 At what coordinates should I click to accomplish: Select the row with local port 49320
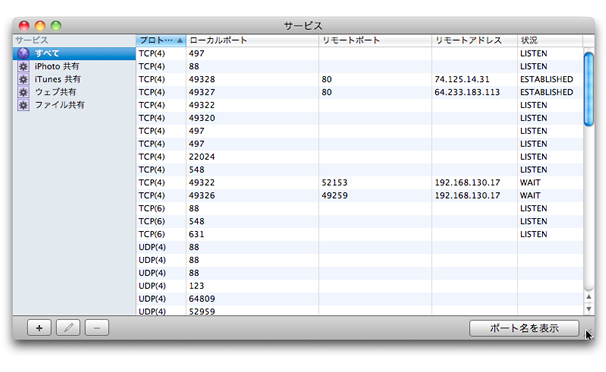pyautogui.click(x=359, y=118)
